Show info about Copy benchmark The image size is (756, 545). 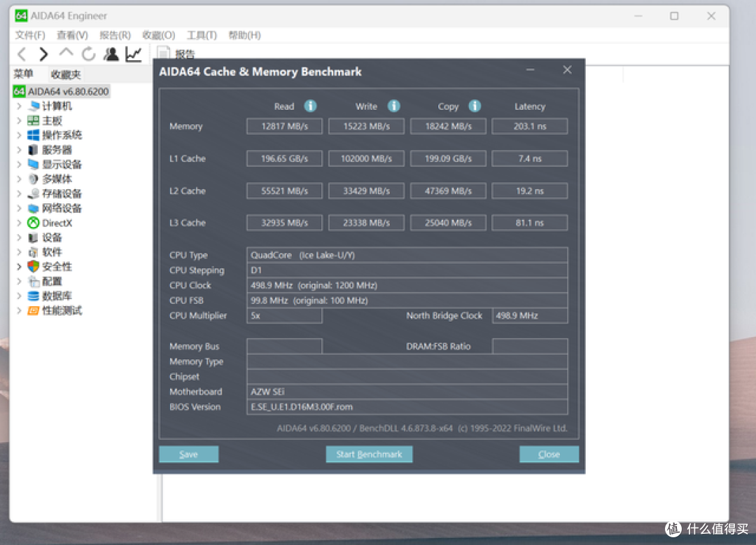pos(475,106)
